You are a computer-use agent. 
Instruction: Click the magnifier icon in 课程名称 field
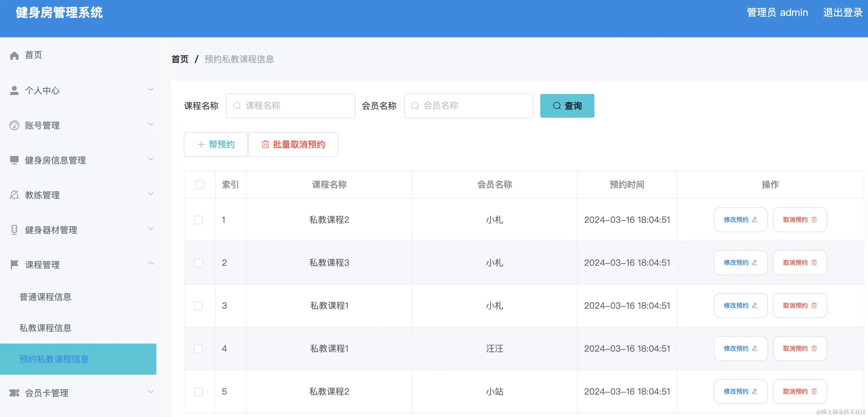tap(237, 106)
